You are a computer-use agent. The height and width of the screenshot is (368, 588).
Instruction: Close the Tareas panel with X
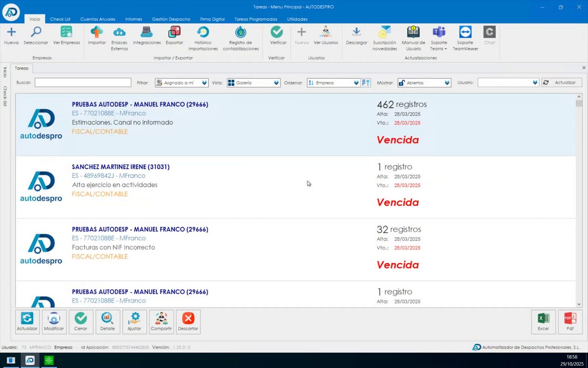(584, 68)
